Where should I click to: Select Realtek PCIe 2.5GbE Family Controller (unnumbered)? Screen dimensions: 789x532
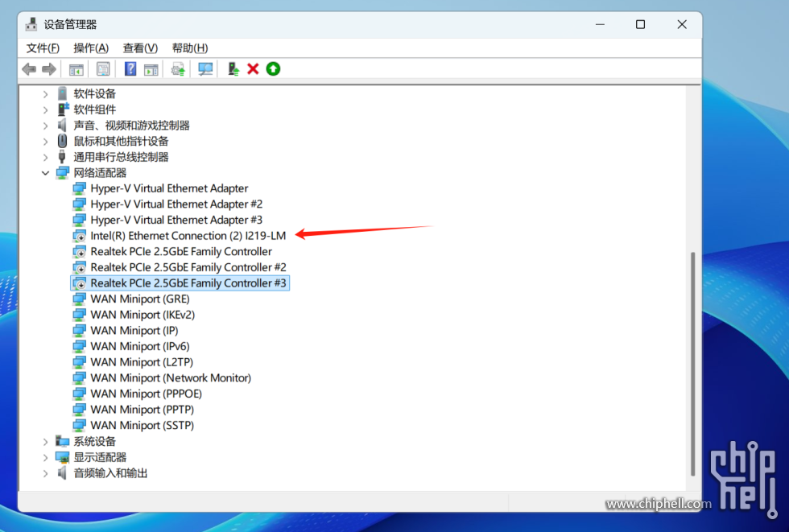(181, 251)
